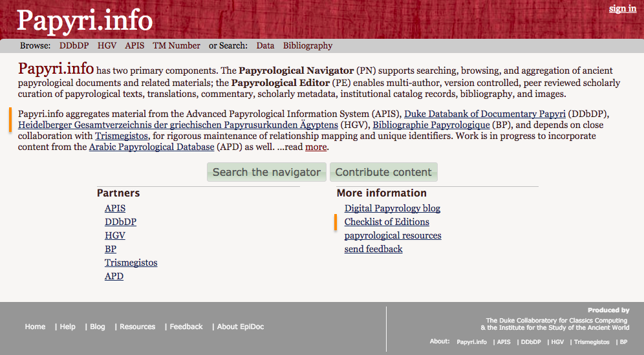644x355 pixels.
Task: Open About APIS footer link
Action: [504, 342]
